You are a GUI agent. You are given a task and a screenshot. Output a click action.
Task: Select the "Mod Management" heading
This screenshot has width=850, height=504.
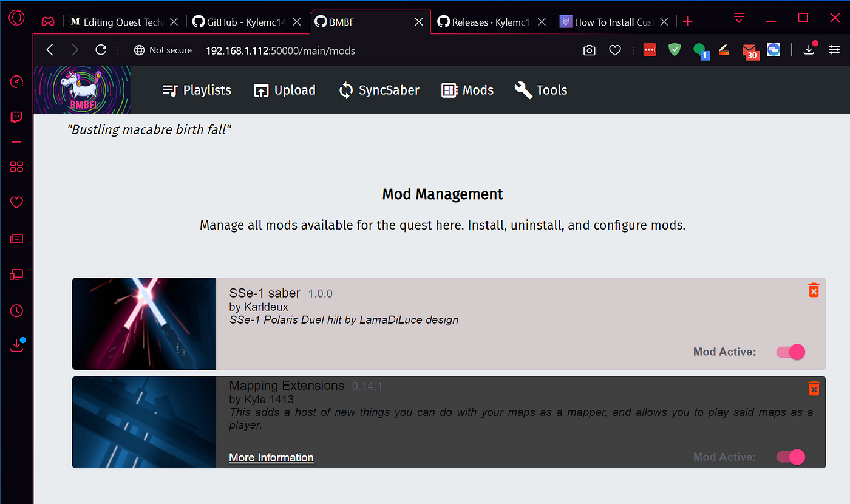(443, 194)
